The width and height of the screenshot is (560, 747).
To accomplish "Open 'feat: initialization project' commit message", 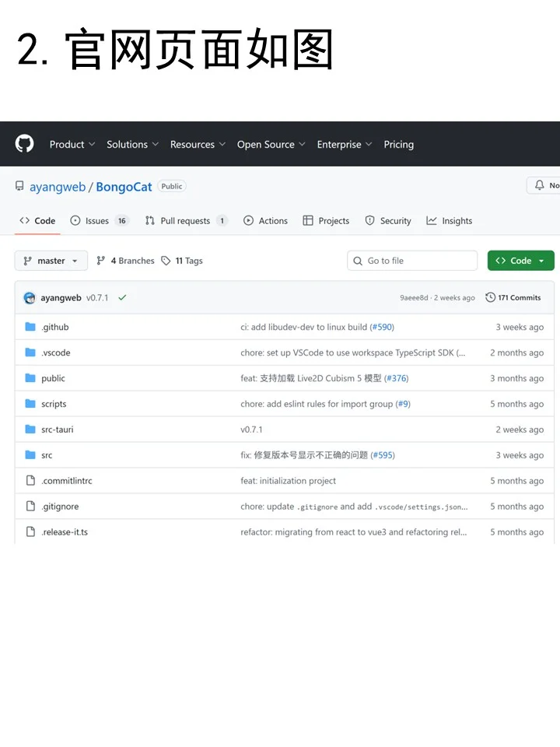I will tap(288, 481).
